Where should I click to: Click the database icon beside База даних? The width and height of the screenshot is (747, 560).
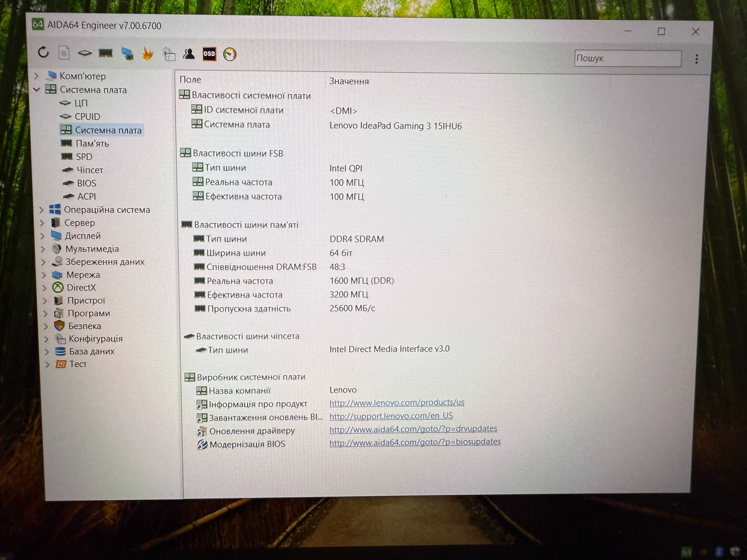pos(60,351)
